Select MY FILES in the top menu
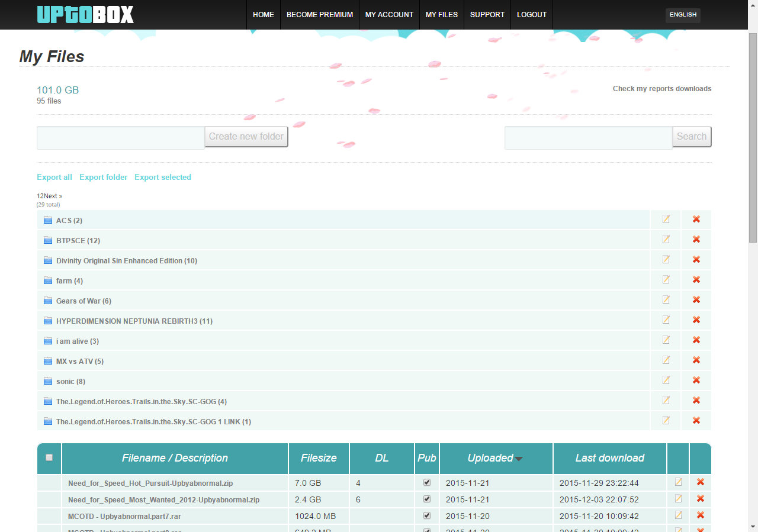This screenshot has height=532, width=758. [442, 15]
